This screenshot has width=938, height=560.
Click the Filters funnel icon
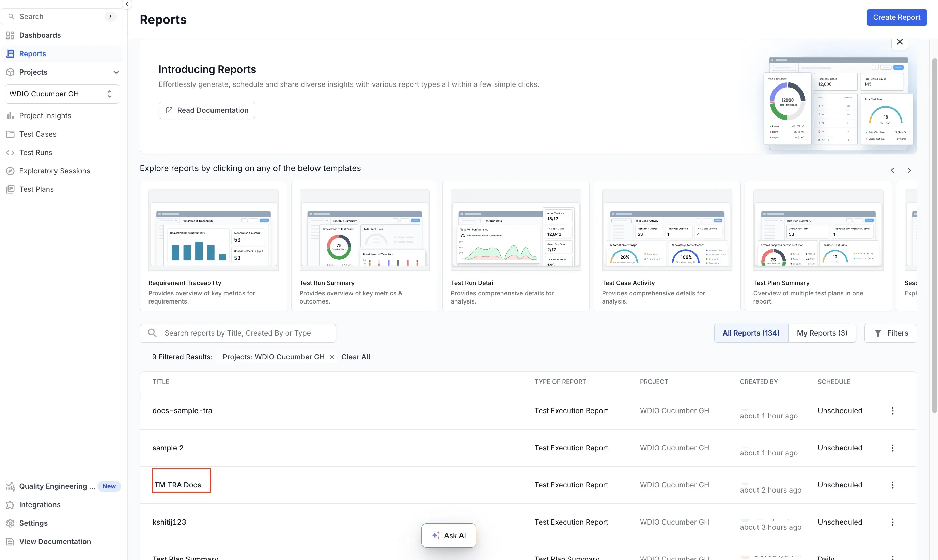coord(878,333)
